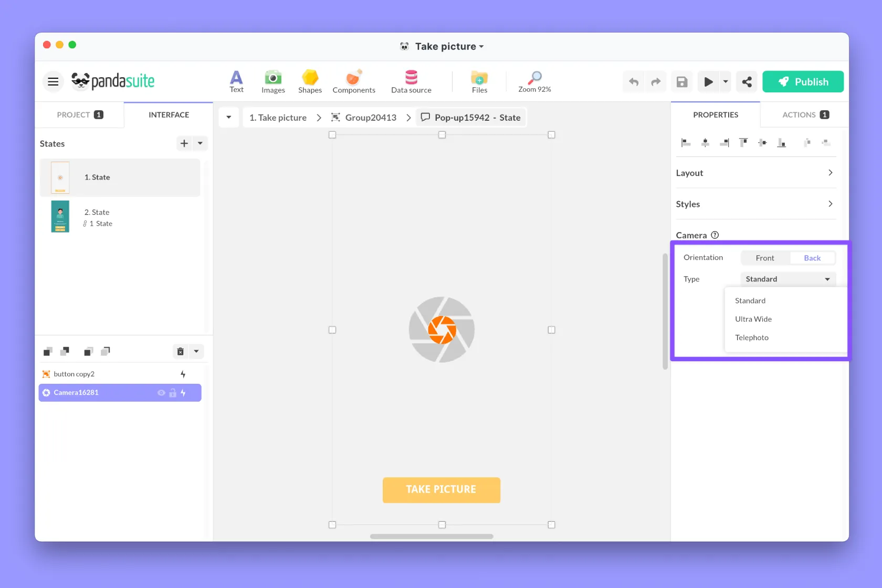Select the Text tool
The image size is (882, 588).
click(236, 81)
